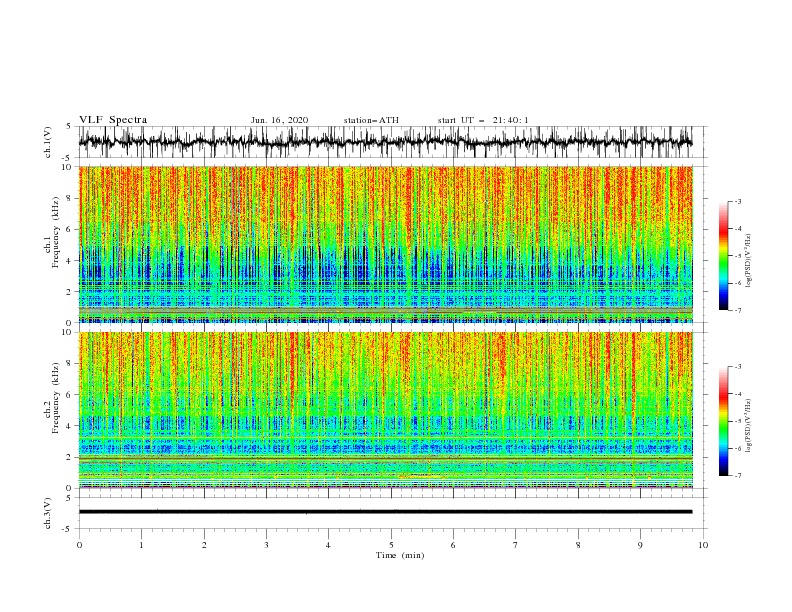
Task: Click the date 'Jun. 16, 2020'
Action: [x=279, y=120]
